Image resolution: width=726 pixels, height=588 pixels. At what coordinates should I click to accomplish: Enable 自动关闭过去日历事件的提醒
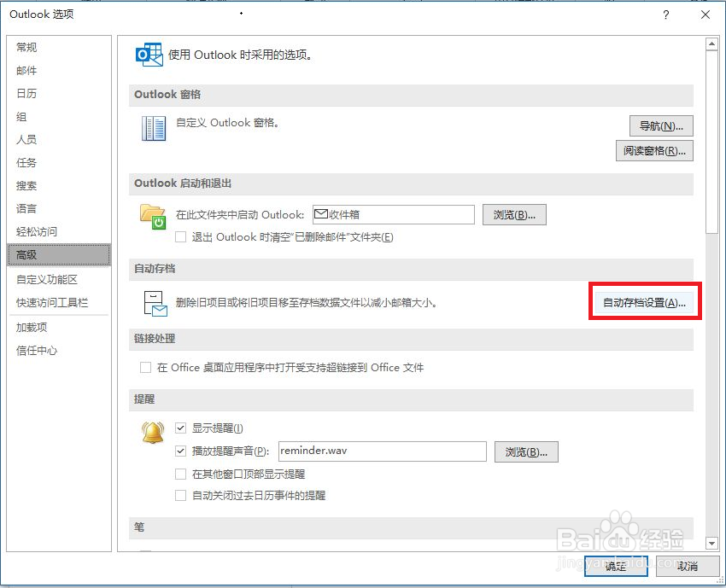pos(180,496)
